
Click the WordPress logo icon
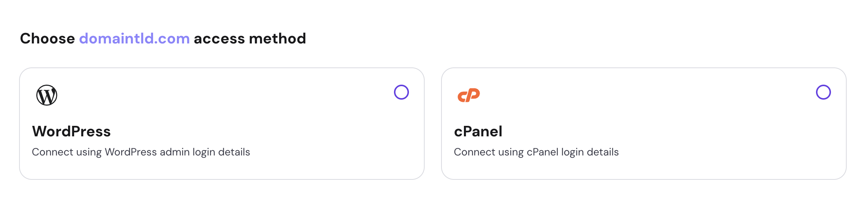coord(47,95)
